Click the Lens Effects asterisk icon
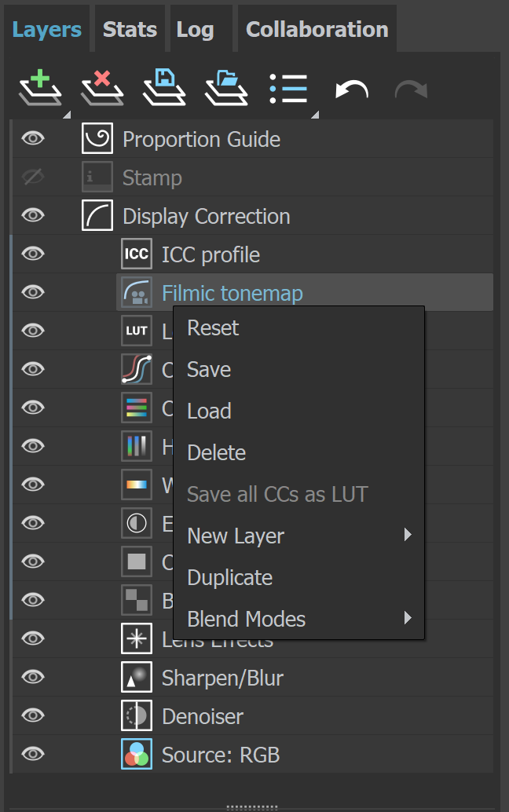 point(136,638)
